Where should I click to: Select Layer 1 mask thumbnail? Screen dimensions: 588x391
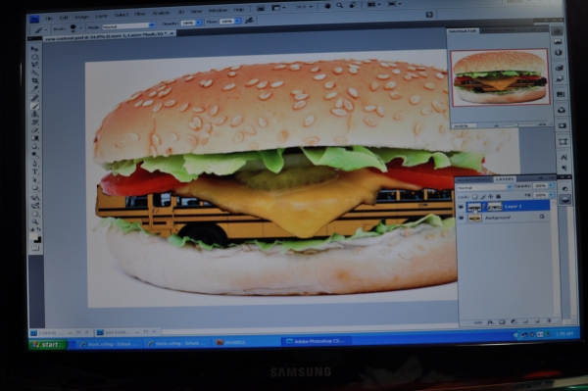click(495, 206)
